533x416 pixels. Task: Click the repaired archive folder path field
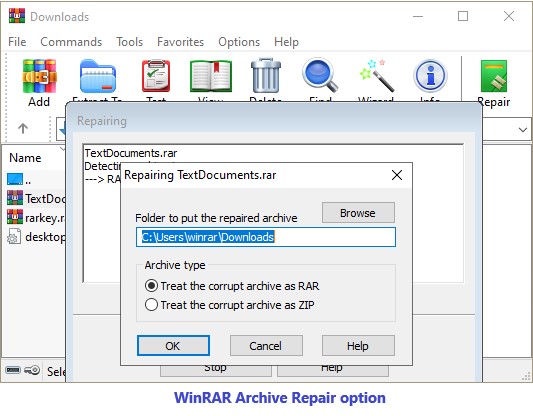(266, 237)
